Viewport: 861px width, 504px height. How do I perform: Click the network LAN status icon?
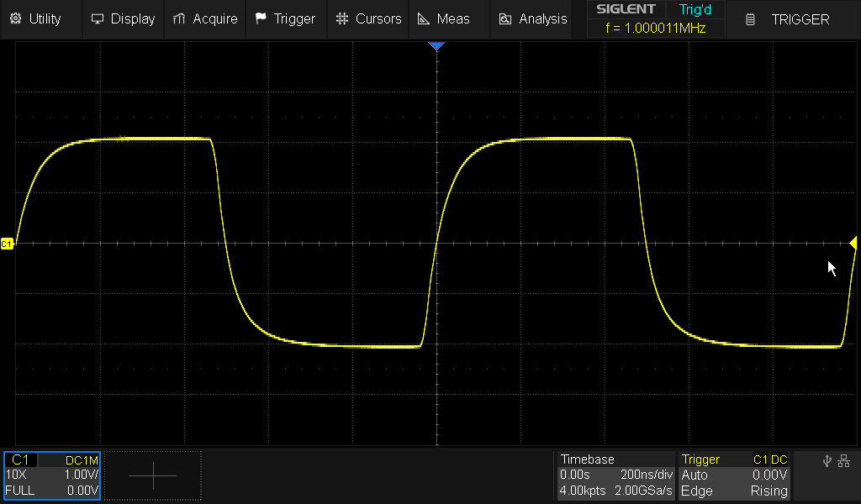[x=844, y=460]
